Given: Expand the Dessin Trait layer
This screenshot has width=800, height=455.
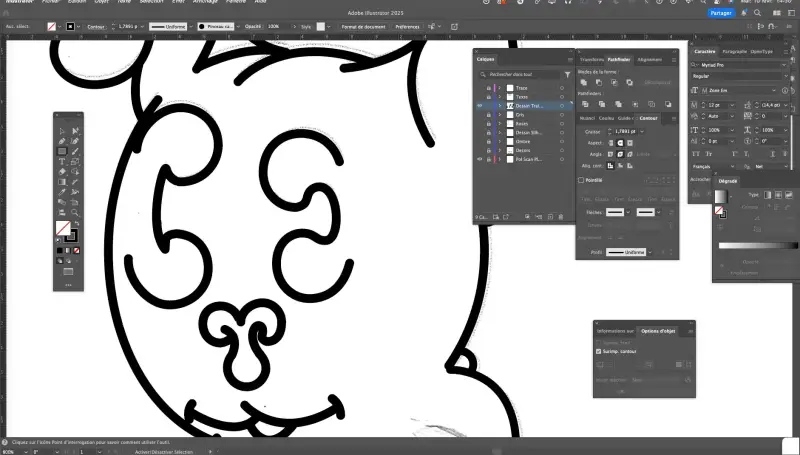Looking at the screenshot, I should click(x=500, y=106).
